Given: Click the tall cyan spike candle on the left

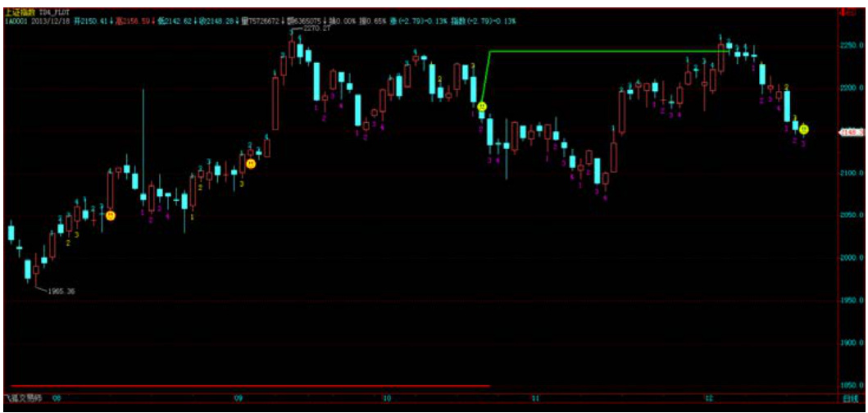Looking at the screenshot, I should (143, 143).
